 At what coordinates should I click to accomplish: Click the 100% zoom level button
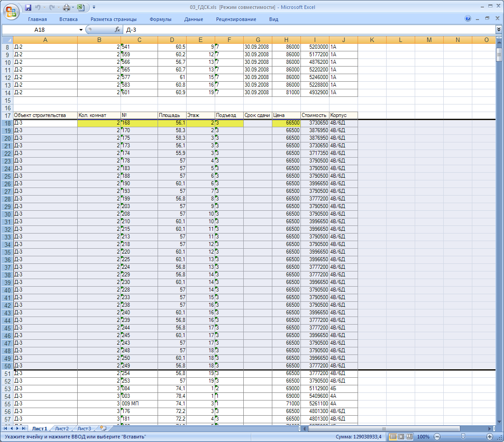pyautogui.click(x=423, y=437)
